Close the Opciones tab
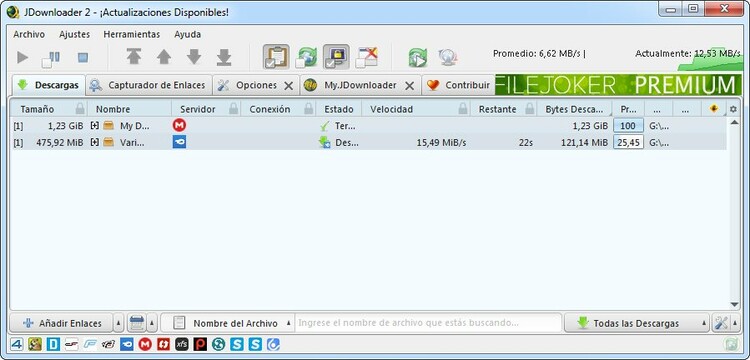 [288, 86]
